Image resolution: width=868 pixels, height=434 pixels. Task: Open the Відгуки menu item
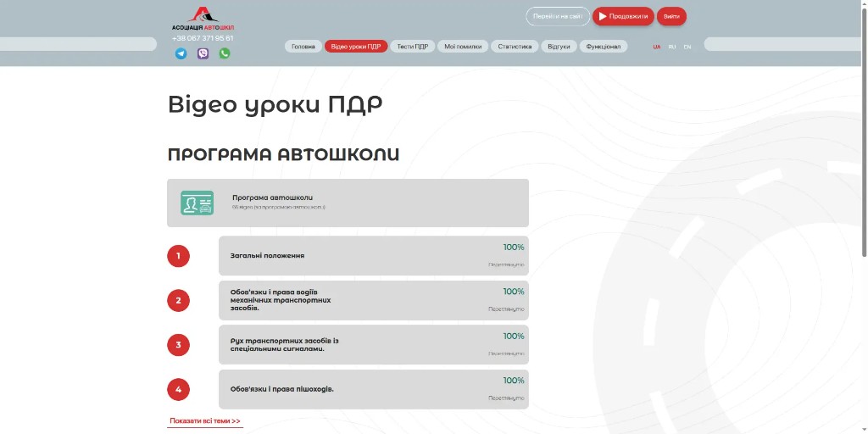(559, 47)
